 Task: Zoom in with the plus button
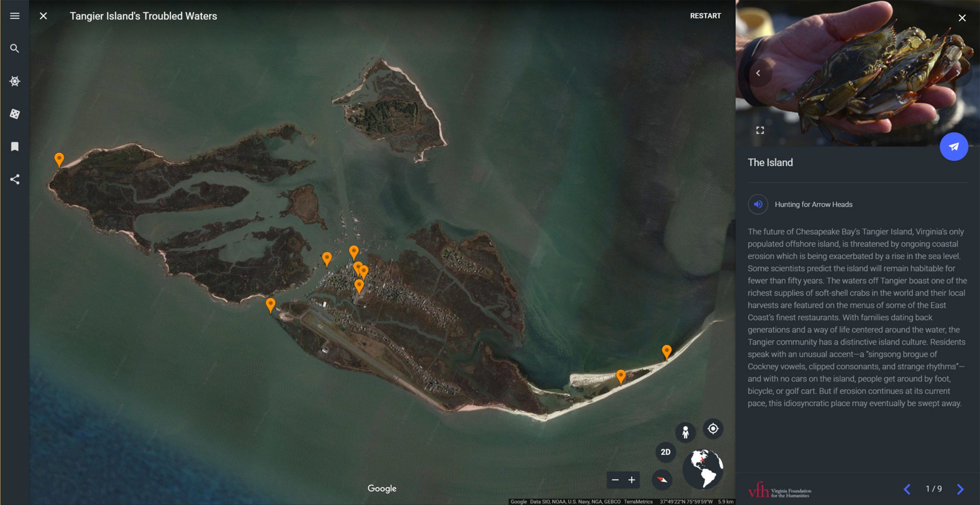(x=632, y=480)
